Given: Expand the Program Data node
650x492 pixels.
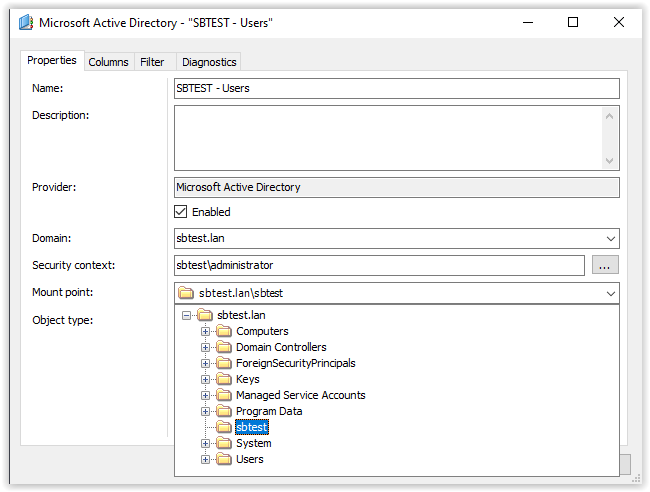Looking at the screenshot, I should tap(205, 411).
